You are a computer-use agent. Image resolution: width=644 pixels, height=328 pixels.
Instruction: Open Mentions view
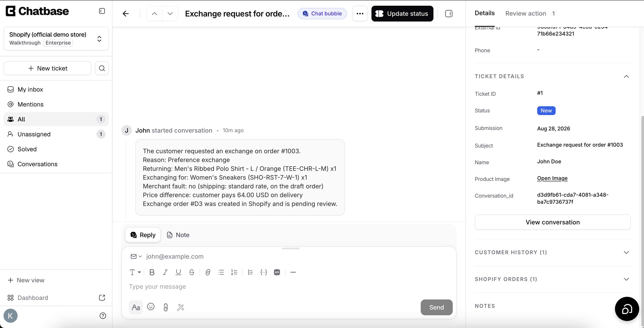click(56, 105)
